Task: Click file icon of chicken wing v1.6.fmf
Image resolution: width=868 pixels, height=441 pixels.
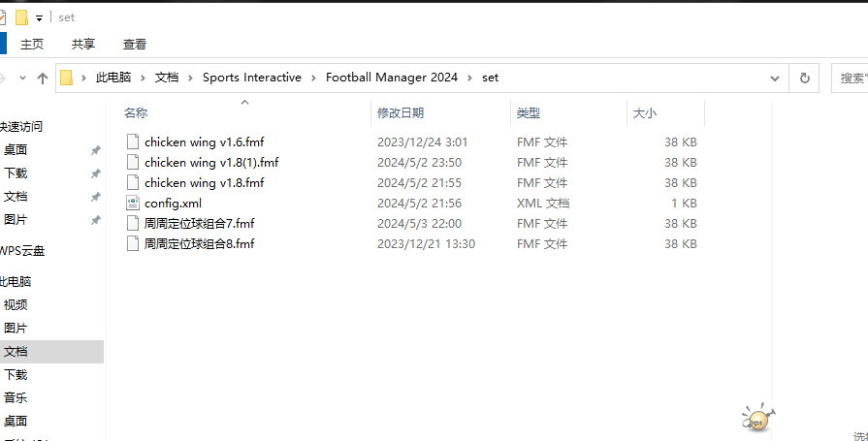Action: coord(133,142)
